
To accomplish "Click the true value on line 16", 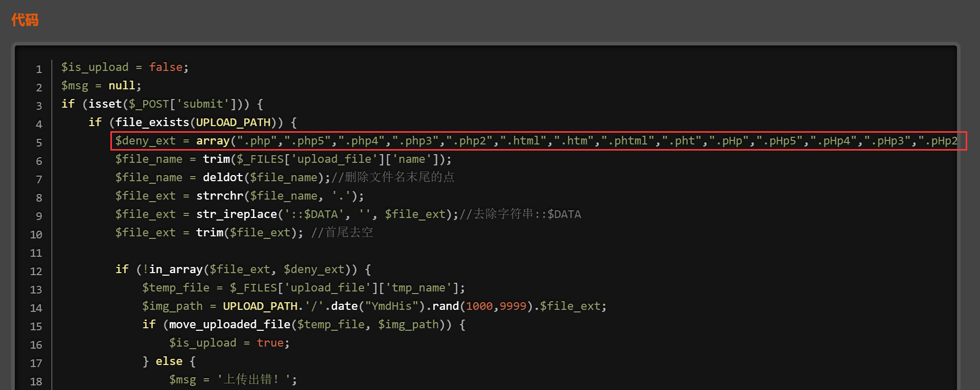I will tap(270, 343).
